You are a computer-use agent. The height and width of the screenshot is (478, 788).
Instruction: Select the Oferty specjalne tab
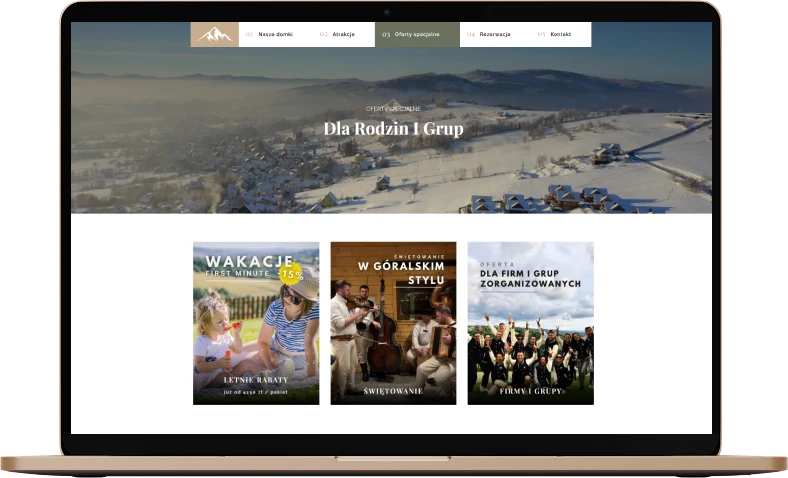[x=417, y=35]
